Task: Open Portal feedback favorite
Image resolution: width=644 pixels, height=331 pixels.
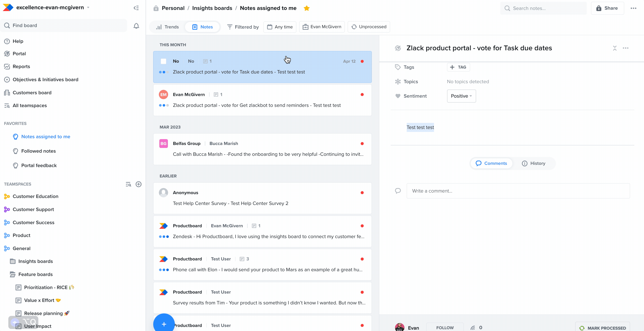Action: [x=35, y=166]
